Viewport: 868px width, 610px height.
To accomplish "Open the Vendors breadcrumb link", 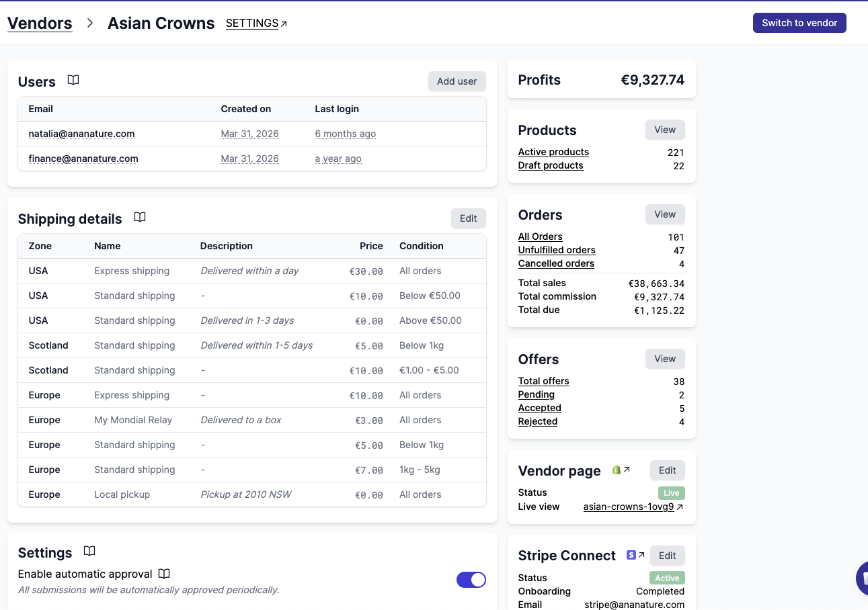I will click(x=40, y=23).
